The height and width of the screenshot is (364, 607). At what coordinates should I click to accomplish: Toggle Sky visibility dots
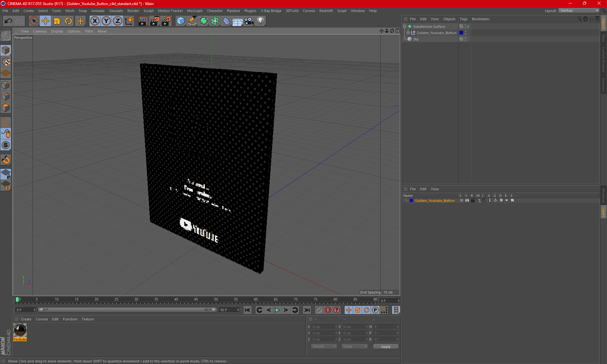pos(465,39)
